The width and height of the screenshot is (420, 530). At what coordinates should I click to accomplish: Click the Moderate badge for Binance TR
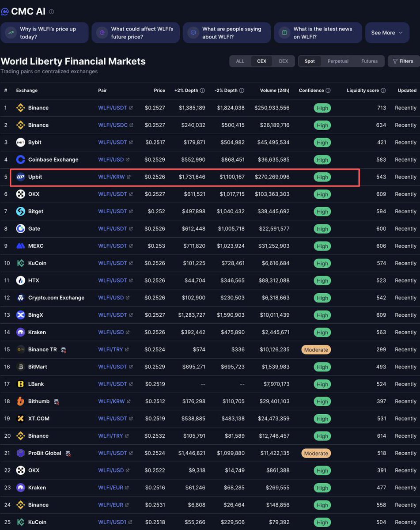point(316,350)
